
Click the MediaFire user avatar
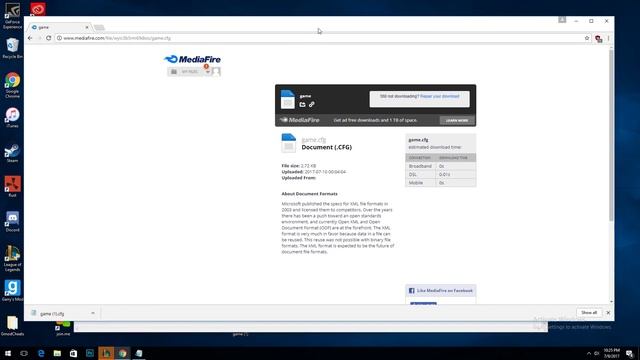tap(216, 72)
